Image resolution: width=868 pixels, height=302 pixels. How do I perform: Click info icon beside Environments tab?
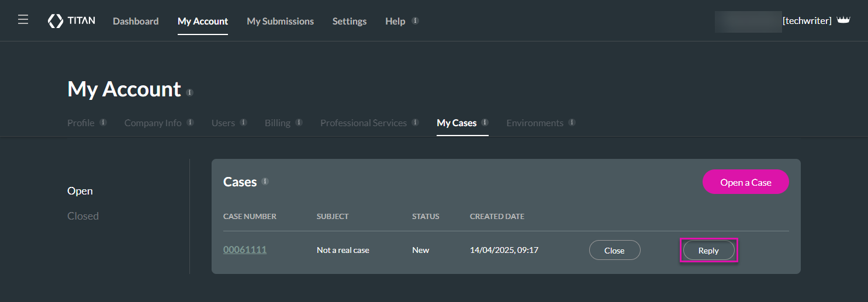pos(572,123)
